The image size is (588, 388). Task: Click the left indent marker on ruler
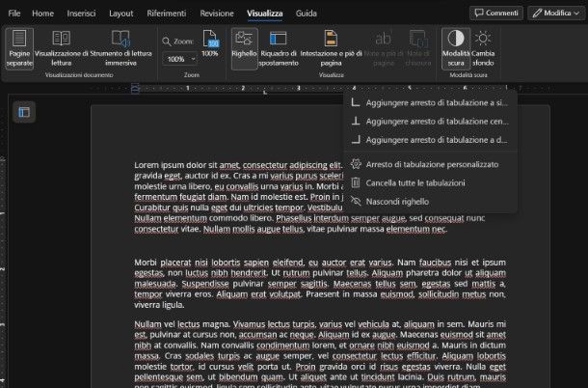(x=135, y=88)
